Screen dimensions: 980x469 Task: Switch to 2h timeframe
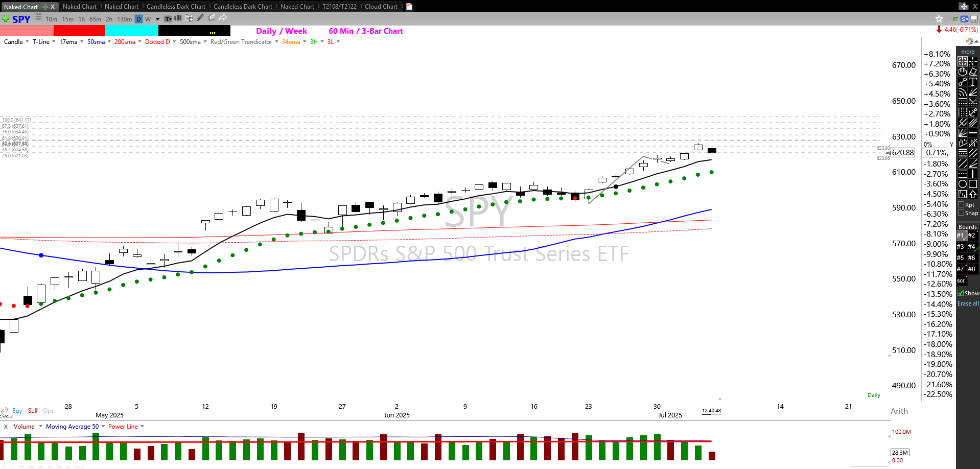[109, 19]
